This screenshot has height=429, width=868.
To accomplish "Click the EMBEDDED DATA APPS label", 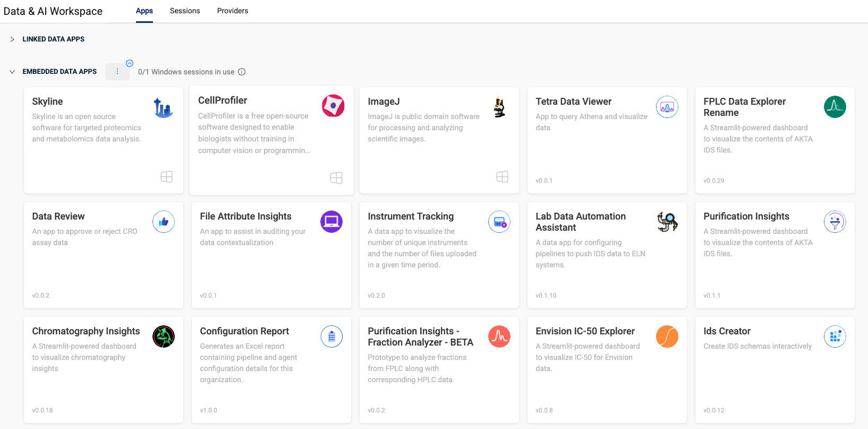I will coord(59,72).
